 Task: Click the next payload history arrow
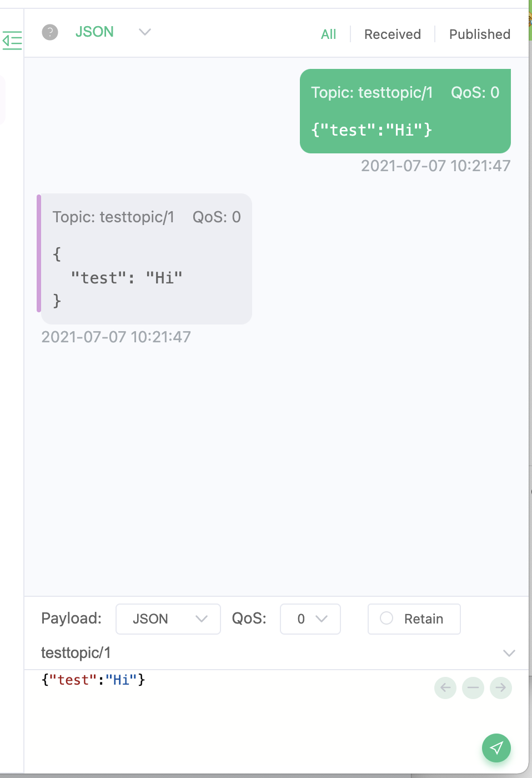501,688
